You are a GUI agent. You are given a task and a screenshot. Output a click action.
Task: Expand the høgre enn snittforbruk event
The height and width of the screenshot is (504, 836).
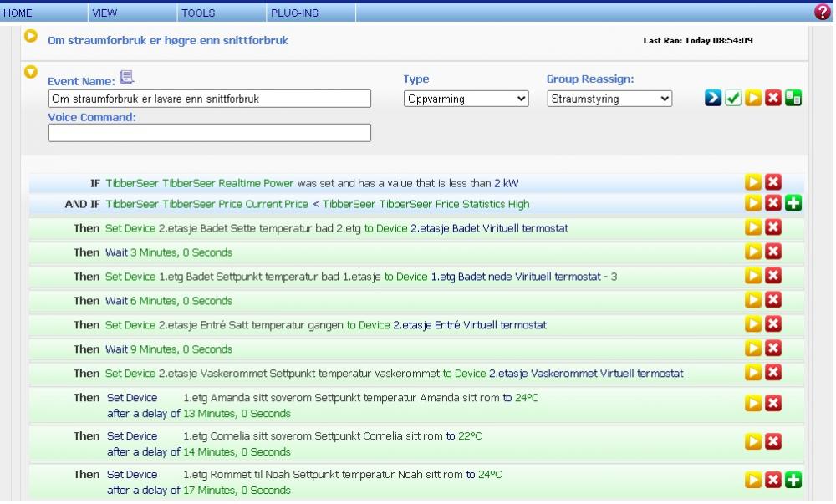[32, 36]
